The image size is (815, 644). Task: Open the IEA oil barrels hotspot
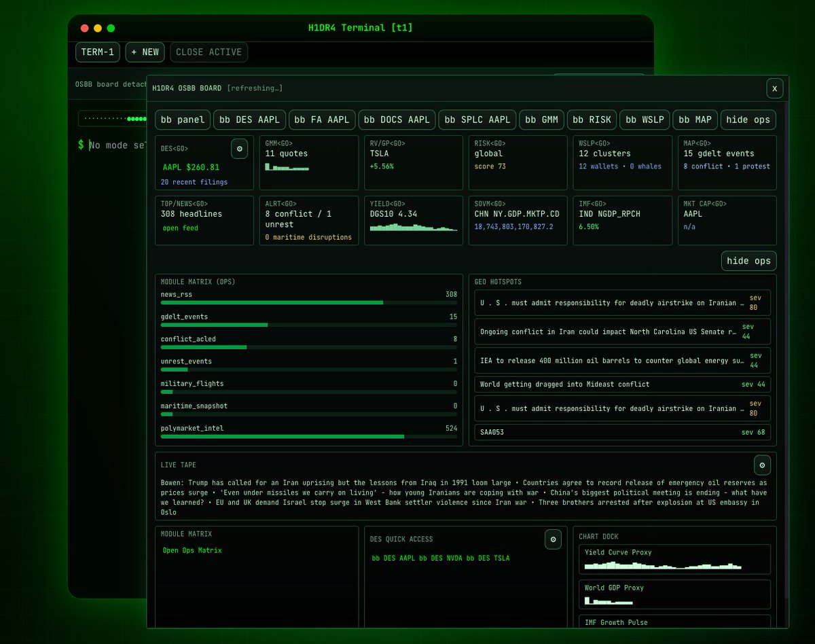click(x=623, y=360)
